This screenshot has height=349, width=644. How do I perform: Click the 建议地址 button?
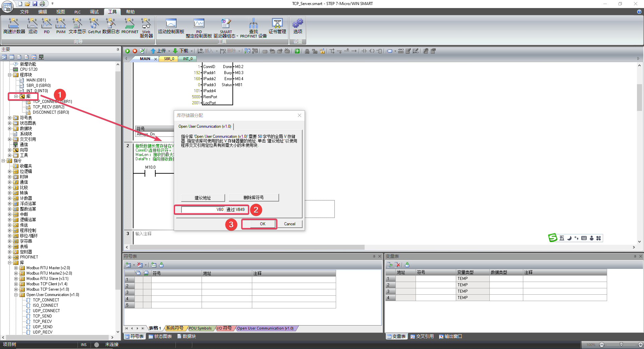tap(203, 198)
